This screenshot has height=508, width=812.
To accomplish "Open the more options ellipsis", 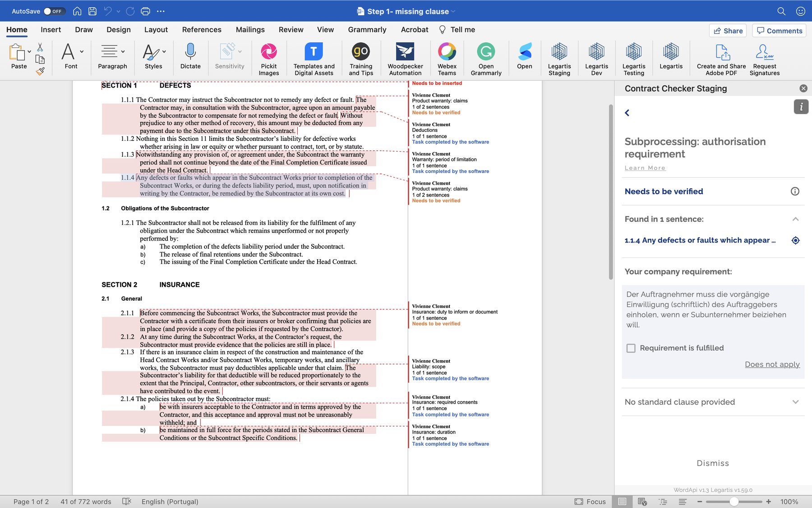I will (x=161, y=11).
